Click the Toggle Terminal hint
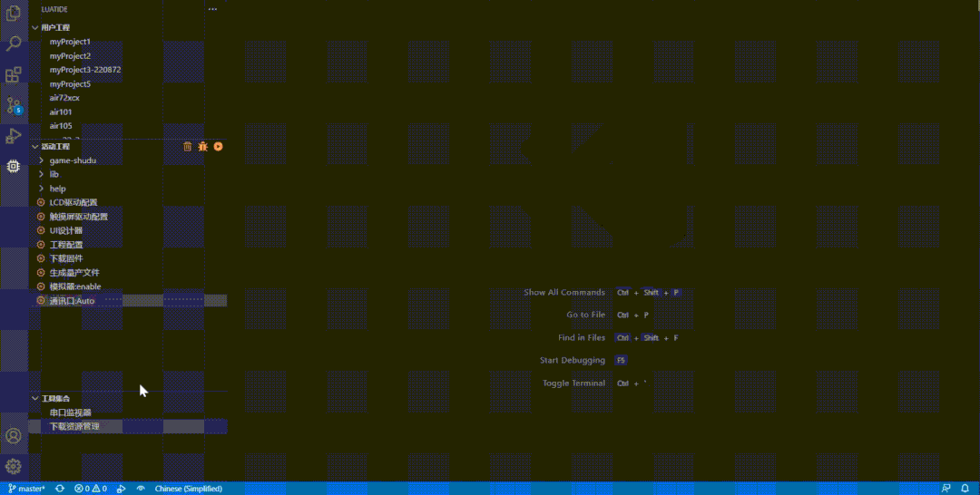Image resolution: width=980 pixels, height=495 pixels. (x=573, y=383)
